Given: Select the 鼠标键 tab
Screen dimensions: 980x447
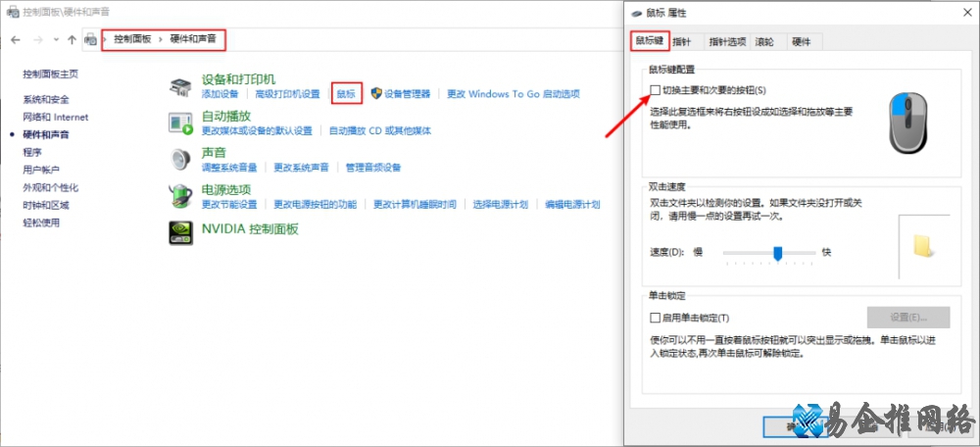Looking at the screenshot, I should [x=651, y=41].
